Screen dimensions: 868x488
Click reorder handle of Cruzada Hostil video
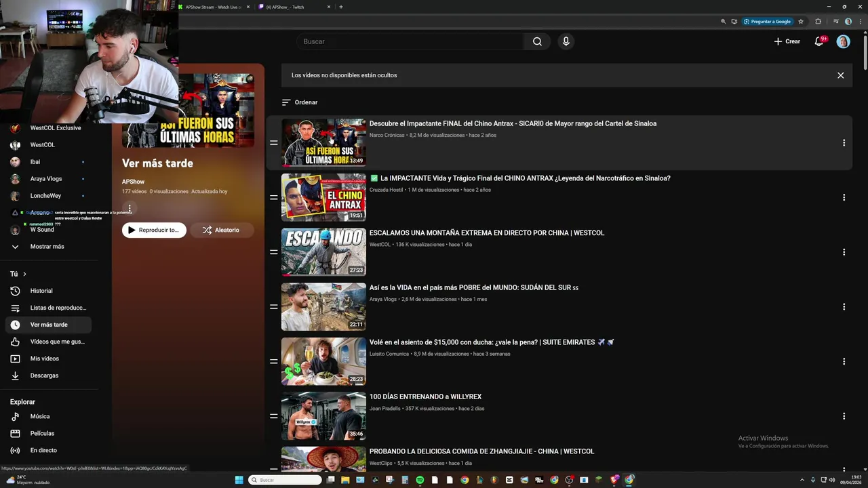click(x=273, y=197)
